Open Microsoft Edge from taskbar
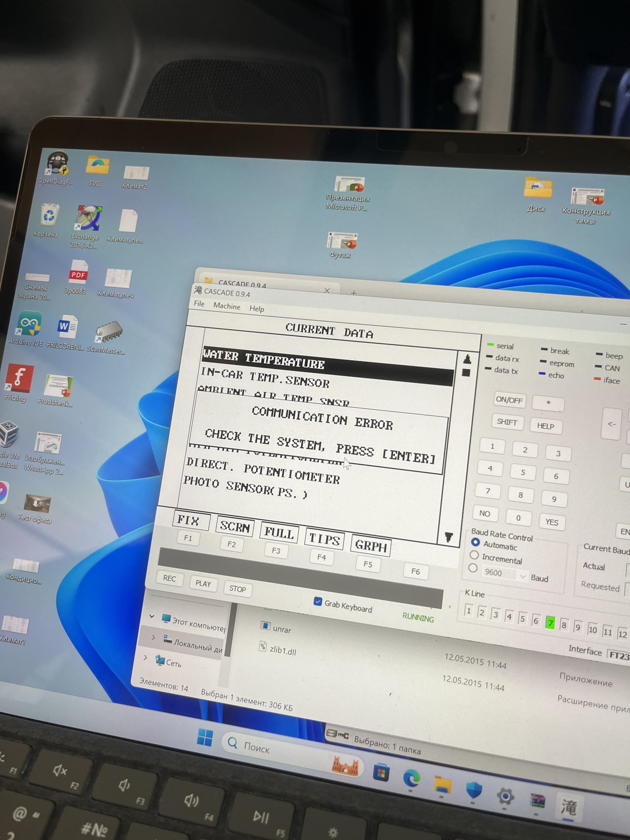This screenshot has height=840, width=630. tap(412, 777)
